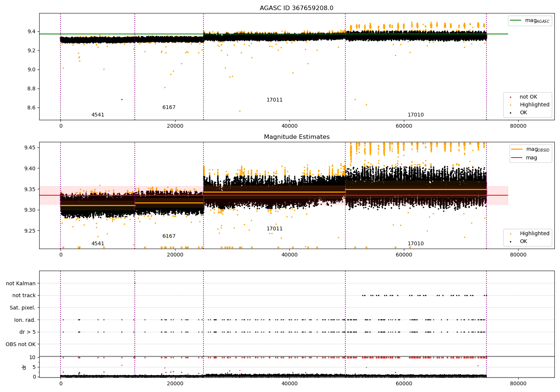Screen dimensions: 560x392
Task: Click the 8.8 y-axis tick label
Action: pyautogui.click(x=31, y=88)
